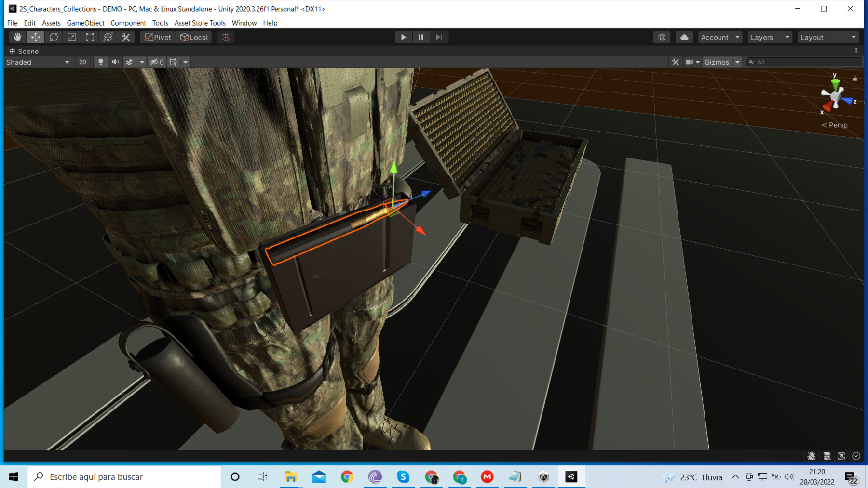Open the Asset Store Tools menu
The width and height of the screenshot is (868, 488).
(x=200, y=23)
